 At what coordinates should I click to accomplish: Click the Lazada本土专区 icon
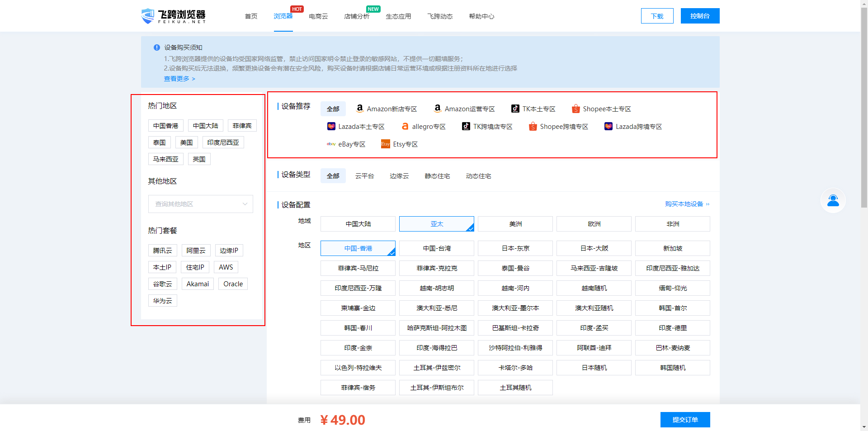point(331,126)
